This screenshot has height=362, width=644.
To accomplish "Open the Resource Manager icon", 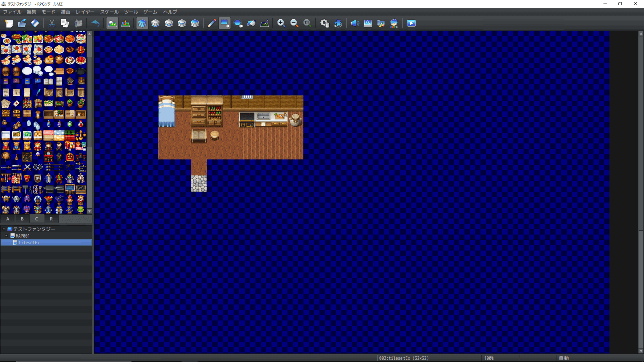I will (381, 23).
